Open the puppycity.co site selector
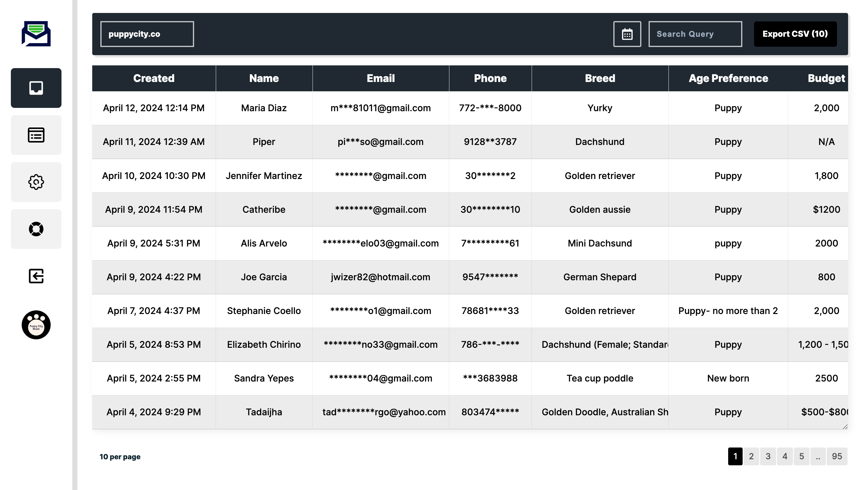The width and height of the screenshot is (868, 490). pos(147,34)
